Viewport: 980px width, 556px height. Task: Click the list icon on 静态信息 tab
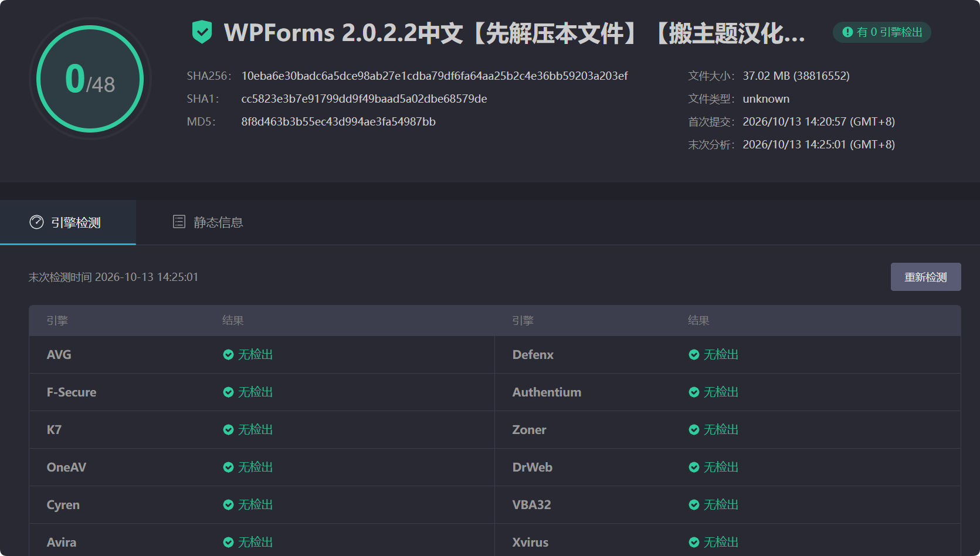pos(179,222)
